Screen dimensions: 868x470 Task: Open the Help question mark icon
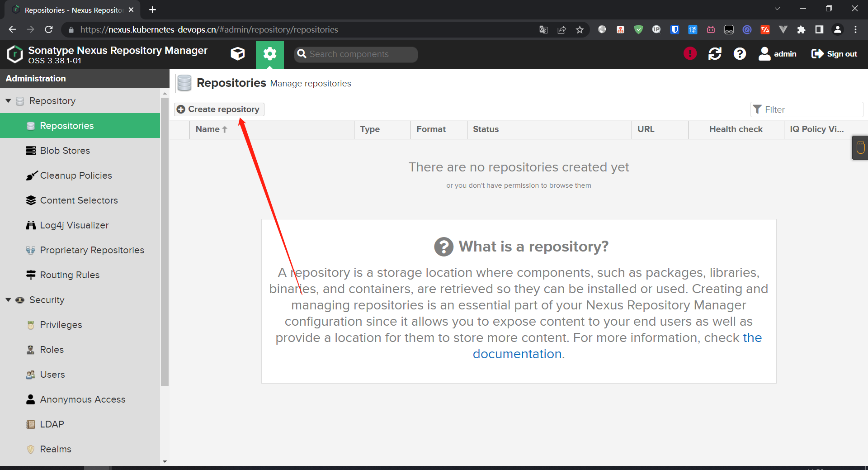(x=740, y=54)
